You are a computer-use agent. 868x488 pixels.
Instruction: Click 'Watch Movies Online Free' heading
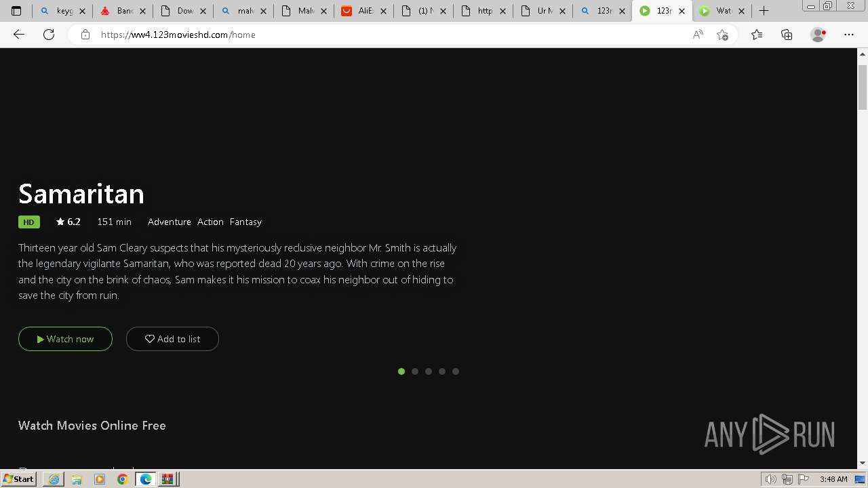coord(92,426)
